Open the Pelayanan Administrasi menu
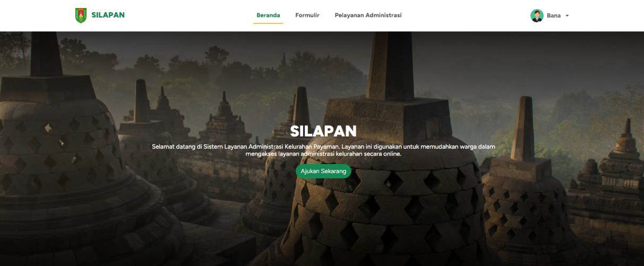 [368, 15]
